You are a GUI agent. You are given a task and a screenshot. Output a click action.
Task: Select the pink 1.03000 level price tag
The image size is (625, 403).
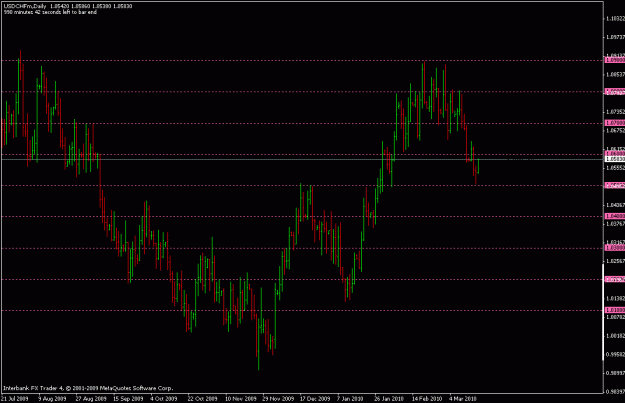point(615,248)
